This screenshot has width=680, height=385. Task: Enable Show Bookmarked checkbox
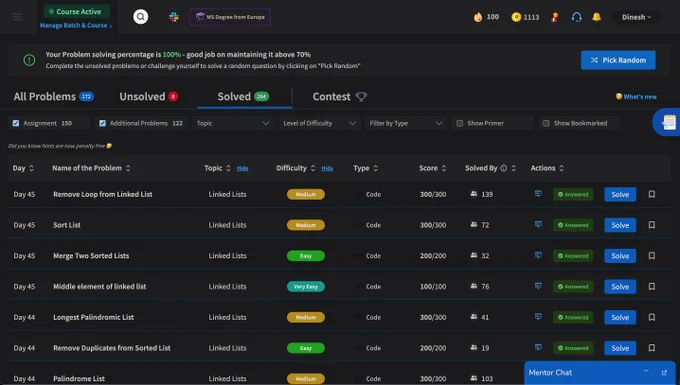pos(546,123)
